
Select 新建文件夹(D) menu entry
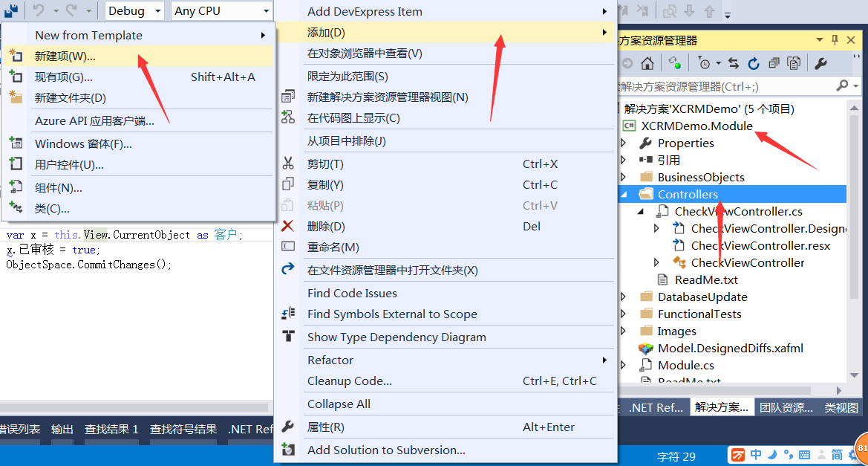tap(138, 98)
